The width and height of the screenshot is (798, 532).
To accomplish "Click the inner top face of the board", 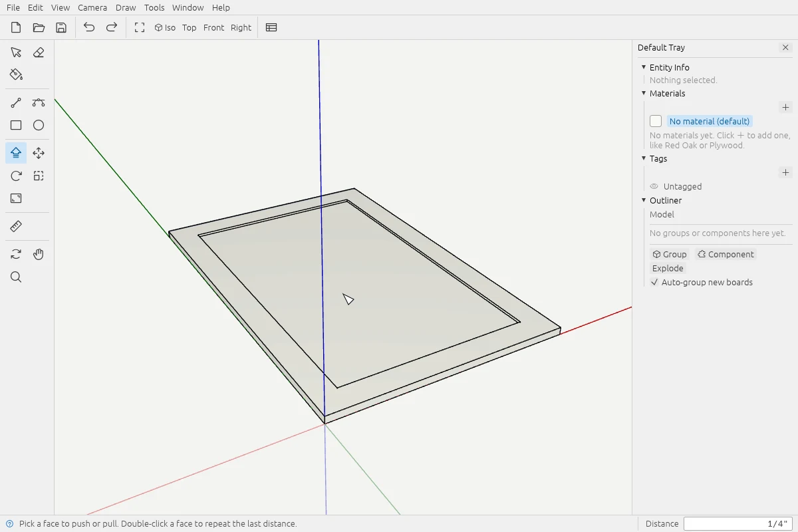I will [x=359, y=293].
